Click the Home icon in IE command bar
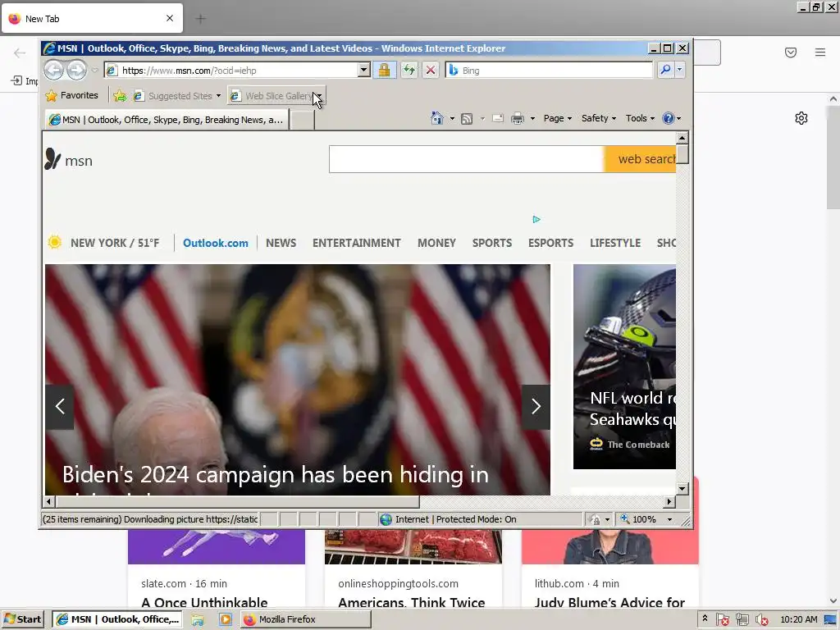 [437, 118]
